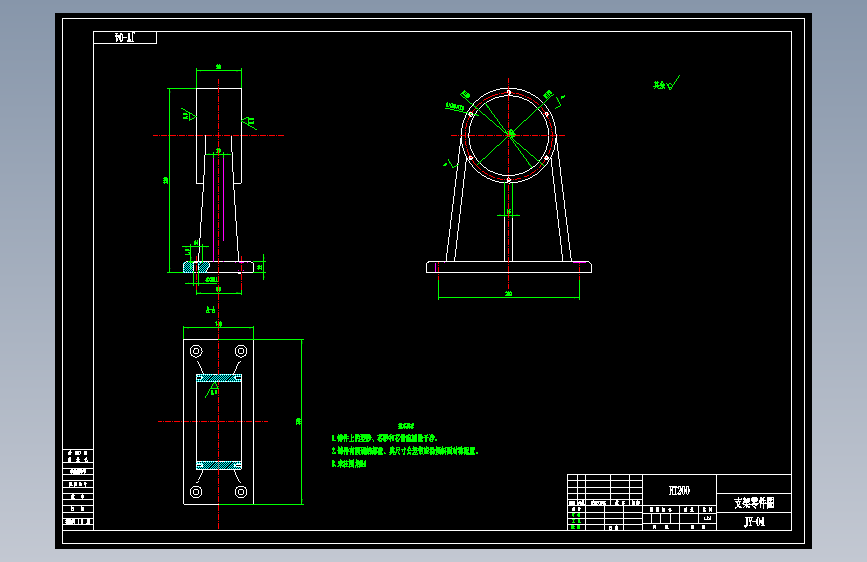Select the technical requirements heading above numbered notes
Screen dimensions: 867x562
pyautogui.click(x=406, y=426)
